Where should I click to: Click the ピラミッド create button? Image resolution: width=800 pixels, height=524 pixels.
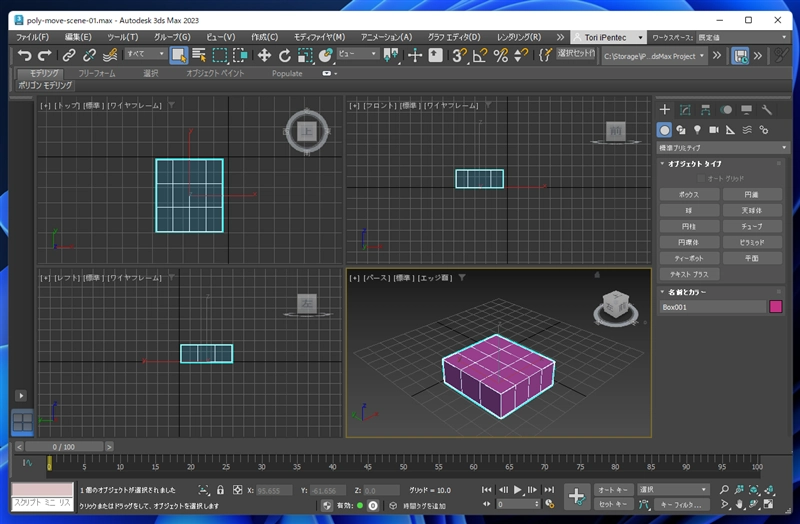[752, 242]
